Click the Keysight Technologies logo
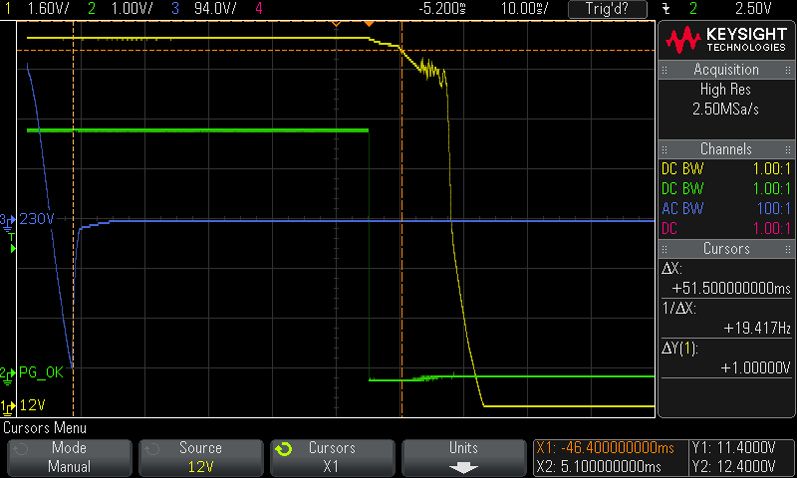Screen dimensions: 797x478 (726, 40)
